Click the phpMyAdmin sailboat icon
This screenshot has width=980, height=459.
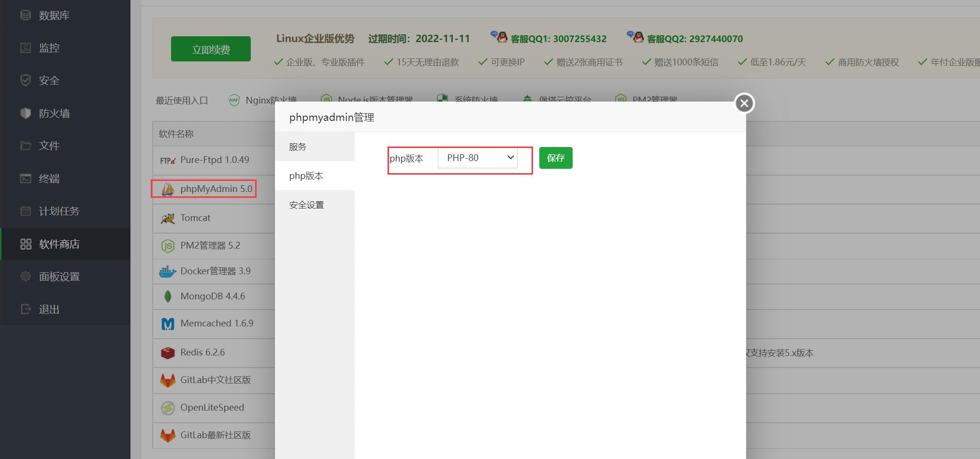coord(168,189)
